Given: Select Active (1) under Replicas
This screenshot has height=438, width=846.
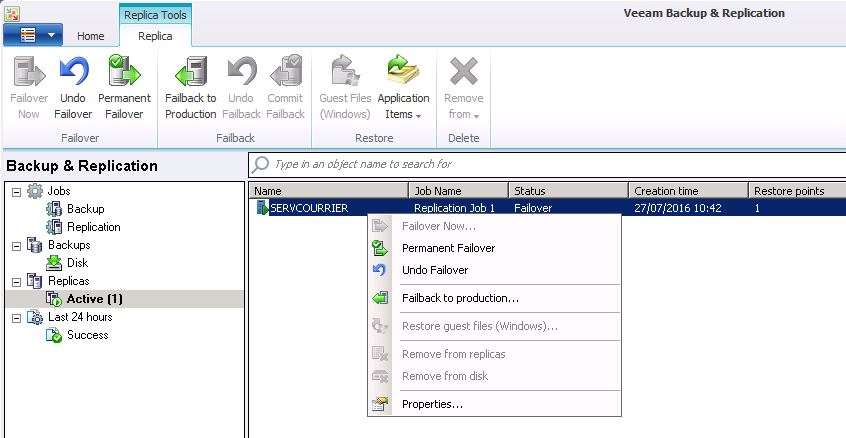Looking at the screenshot, I should [x=95, y=299].
